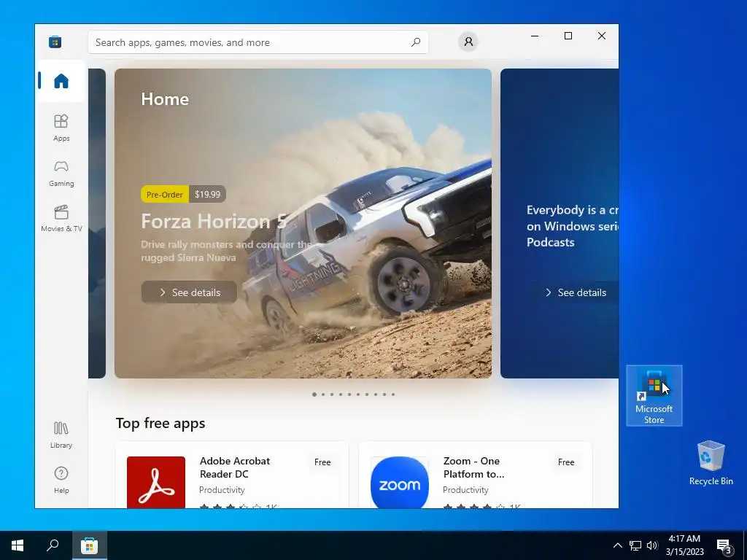The width and height of the screenshot is (747, 560).
Task: Go to the Apps section
Action: click(x=61, y=128)
